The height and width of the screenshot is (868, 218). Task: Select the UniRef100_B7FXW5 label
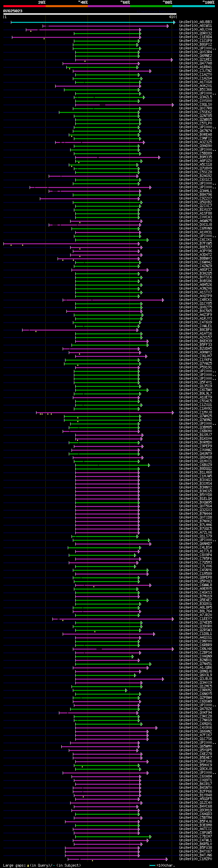click(196, 244)
